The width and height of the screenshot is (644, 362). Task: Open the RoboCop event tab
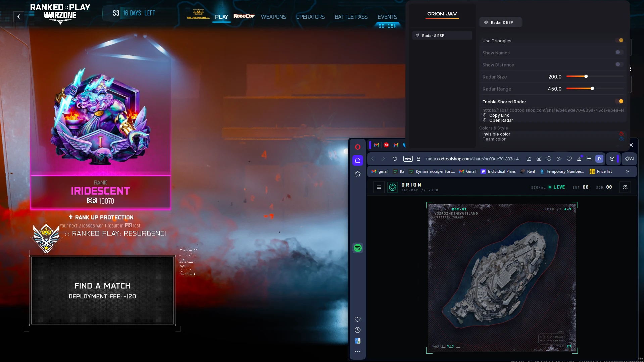tap(244, 16)
